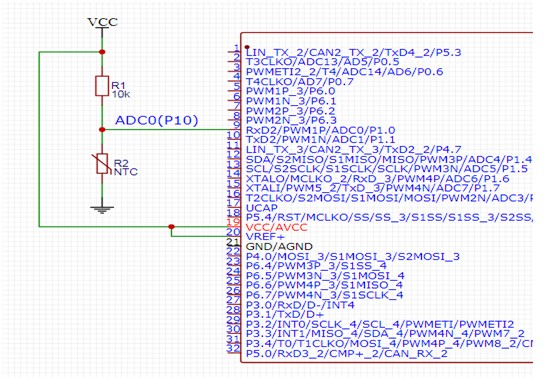
Task: Click the P3.1/TxD/D+ pin label
Action: coord(285,314)
